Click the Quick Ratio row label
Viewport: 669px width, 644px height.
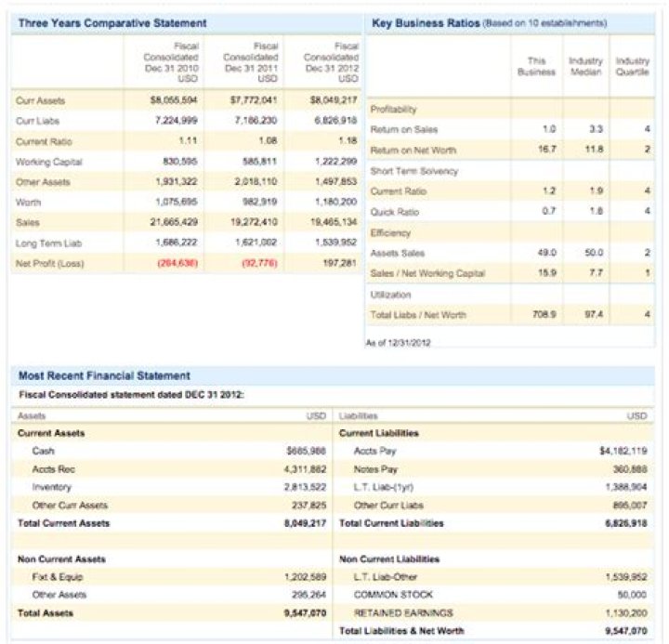point(395,212)
